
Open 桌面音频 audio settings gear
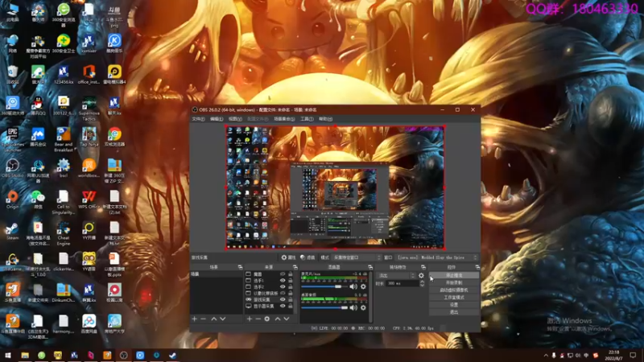point(363,307)
